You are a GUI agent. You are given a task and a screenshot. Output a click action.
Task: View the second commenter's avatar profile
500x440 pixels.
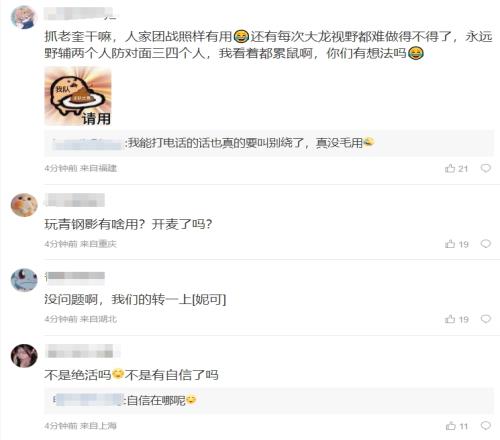tap(24, 205)
